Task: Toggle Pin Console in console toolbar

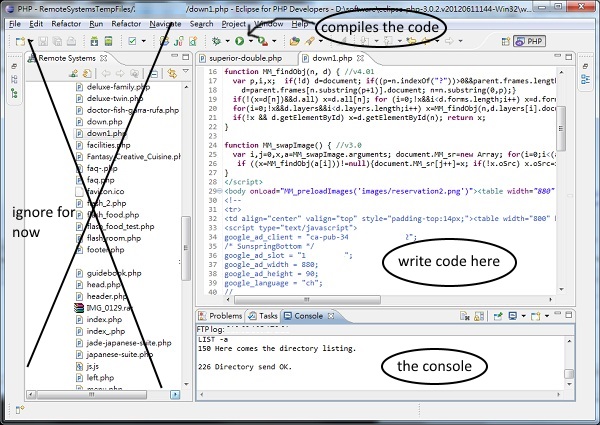Action: [498, 316]
